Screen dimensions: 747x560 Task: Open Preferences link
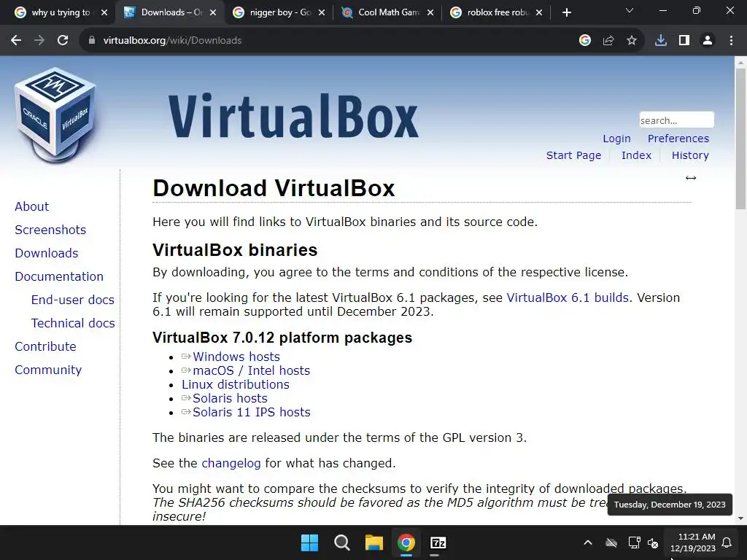[678, 139]
